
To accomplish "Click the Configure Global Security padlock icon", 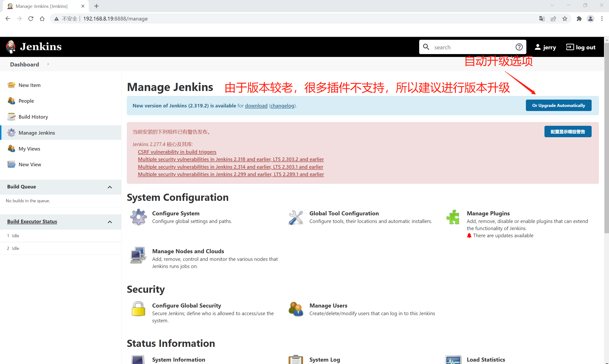I will pyautogui.click(x=138, y=309).
